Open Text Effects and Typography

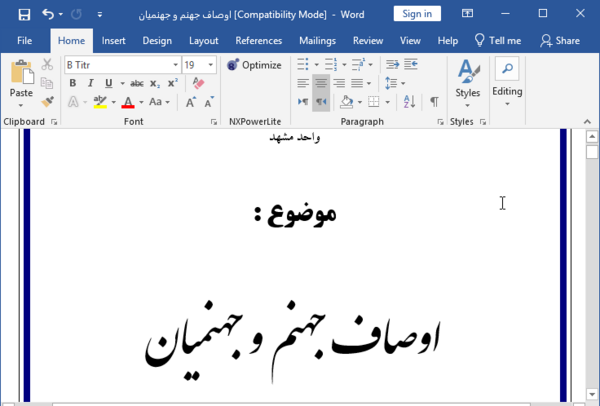[73, 102]
